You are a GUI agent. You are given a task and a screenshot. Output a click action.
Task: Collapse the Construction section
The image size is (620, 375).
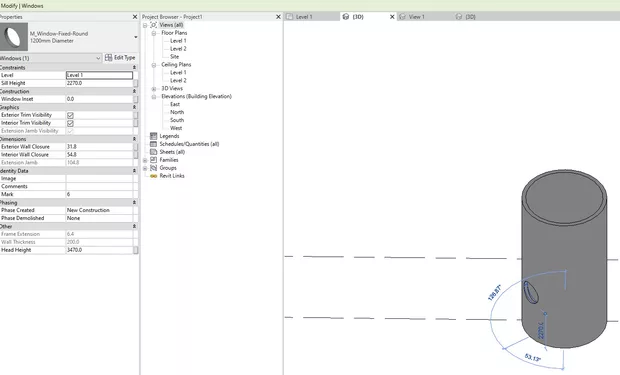(x=134, y=91)
